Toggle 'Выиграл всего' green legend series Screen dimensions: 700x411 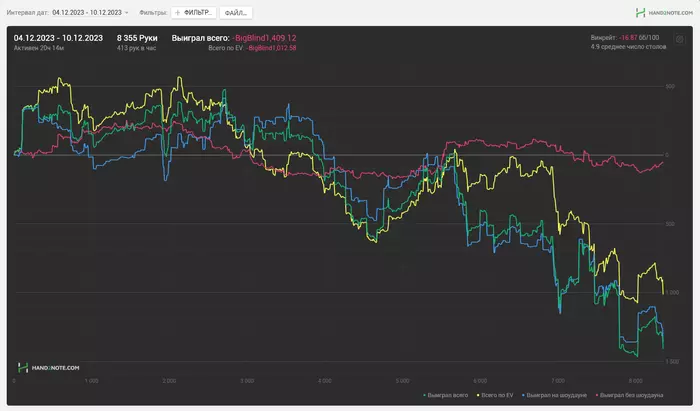tap(446, 395)
